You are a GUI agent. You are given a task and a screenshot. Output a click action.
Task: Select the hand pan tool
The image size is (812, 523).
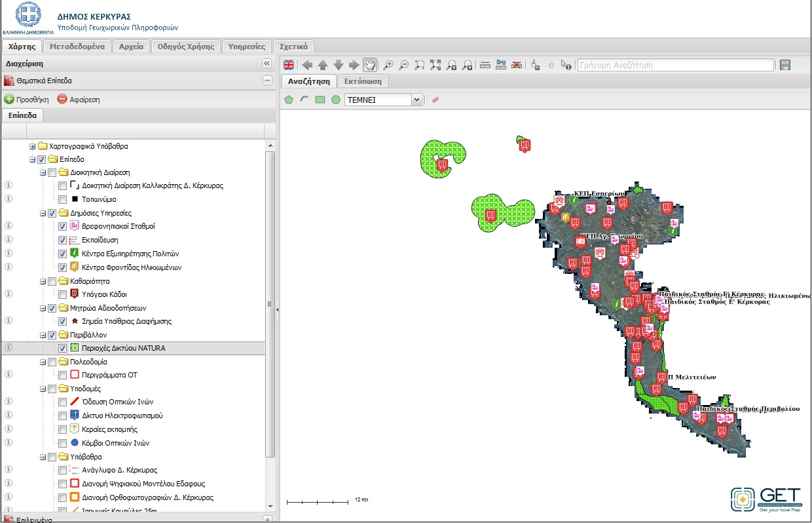point(371,65)
